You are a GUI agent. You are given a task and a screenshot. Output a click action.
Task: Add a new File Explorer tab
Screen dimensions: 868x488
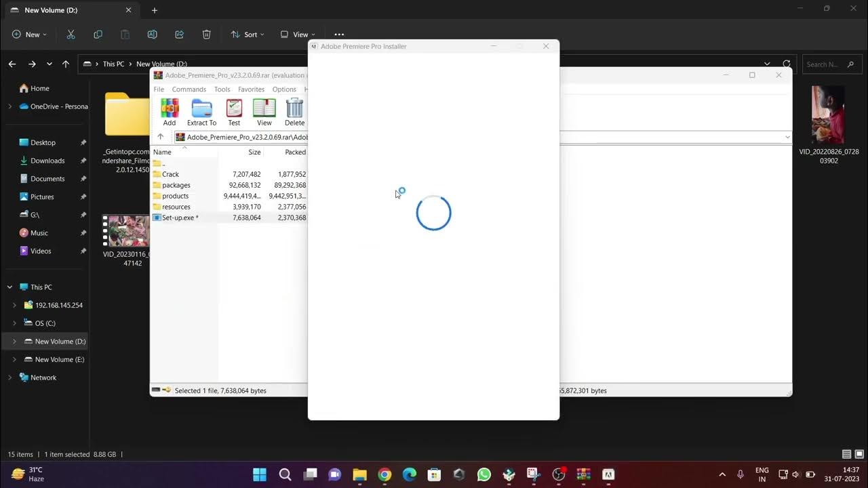tap(155, 10)
